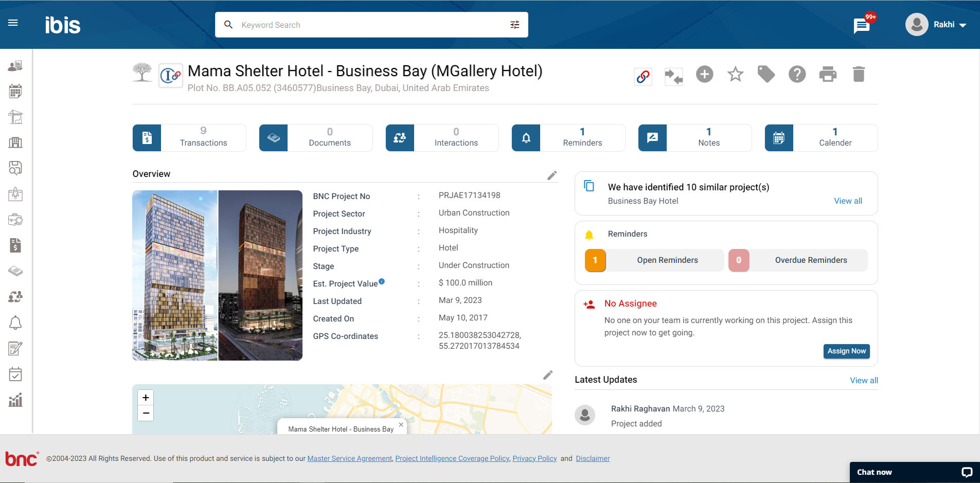The image size is (980, 483).
Task: Print the project details
Action: (x=828, y=74)
